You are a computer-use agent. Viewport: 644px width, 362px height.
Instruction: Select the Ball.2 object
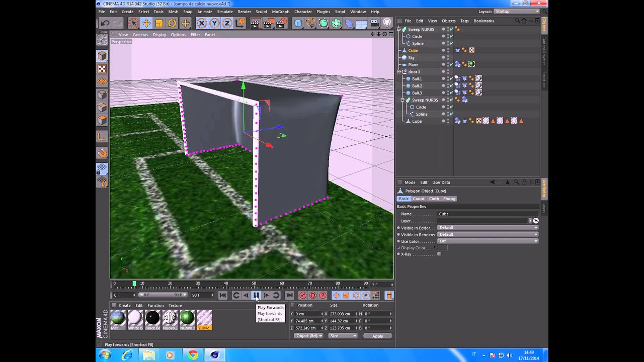point(417,86)
